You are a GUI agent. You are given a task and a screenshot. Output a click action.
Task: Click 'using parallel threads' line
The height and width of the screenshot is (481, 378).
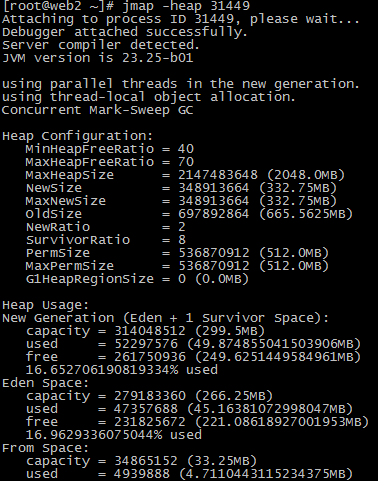pos(181,84)
